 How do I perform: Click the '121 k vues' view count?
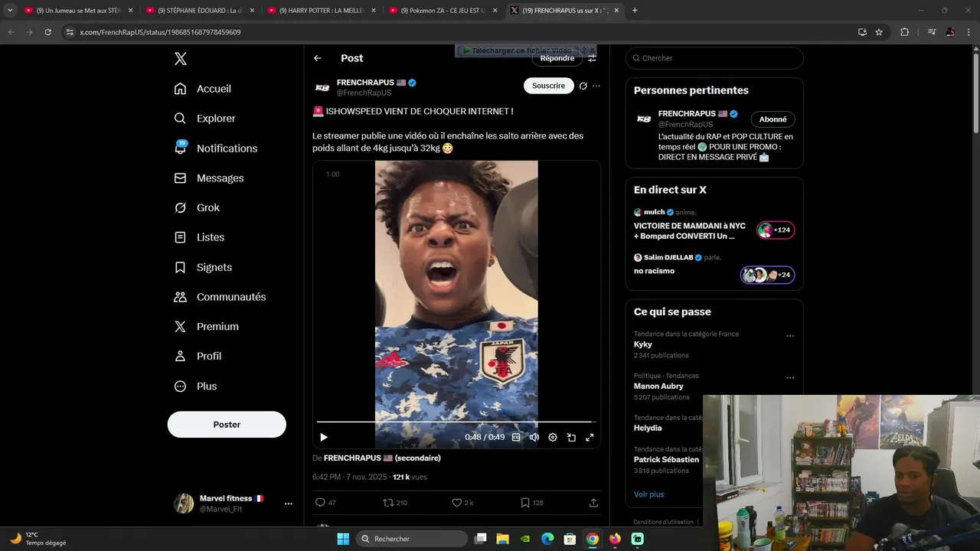tap(410, 477)
